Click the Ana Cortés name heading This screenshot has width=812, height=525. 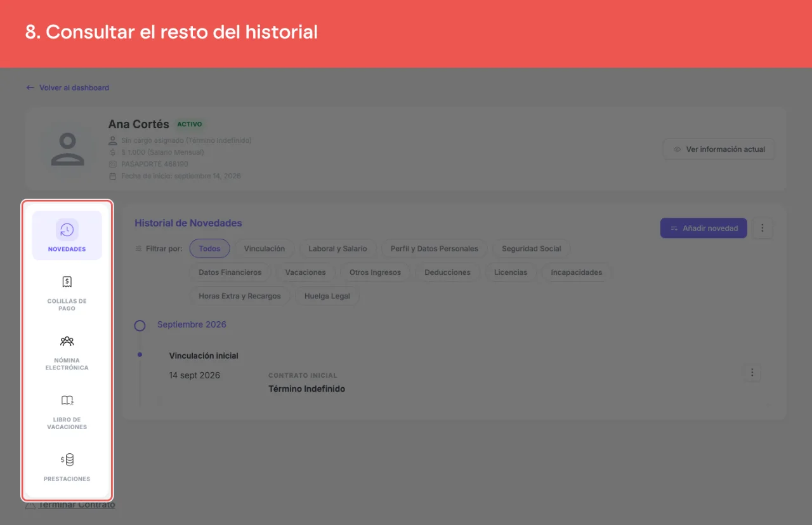[x=139, y=124]
